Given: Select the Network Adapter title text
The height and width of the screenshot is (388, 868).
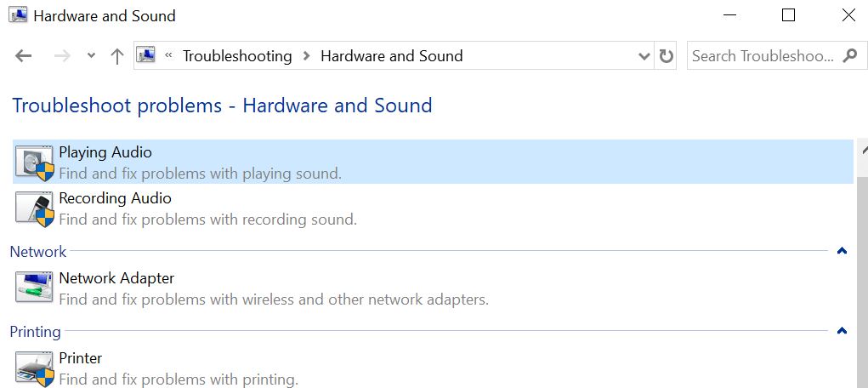Looking at the screenshot, I should [116, 277].
